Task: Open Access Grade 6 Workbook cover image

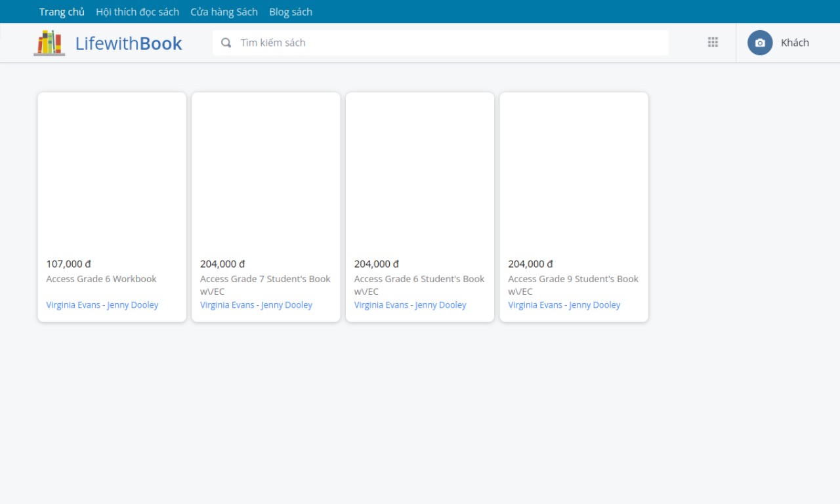Action: click(112, 172)
